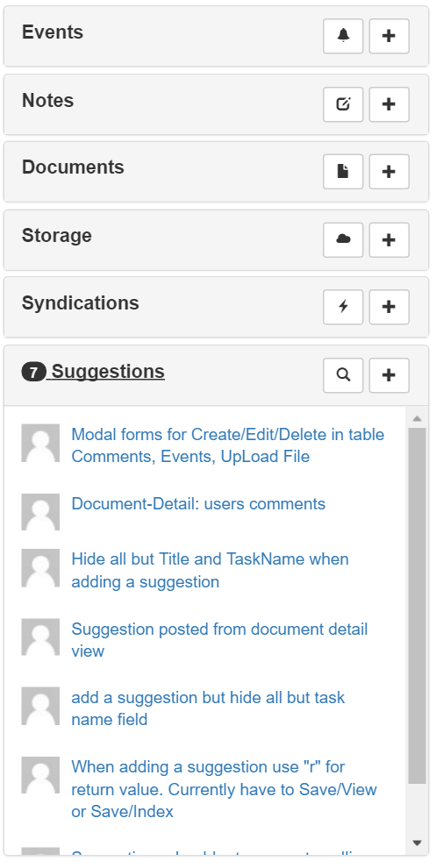Click the lightning bolt Syndications icon
Screen dimensions: 436x868
[x=343, y=307]
